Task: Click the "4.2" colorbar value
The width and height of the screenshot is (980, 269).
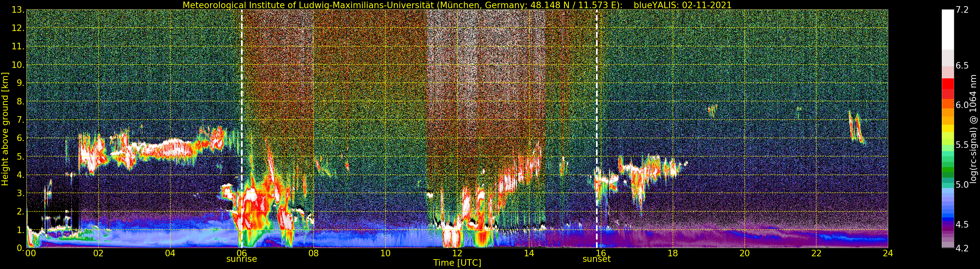Action: (x=962, y=248)
